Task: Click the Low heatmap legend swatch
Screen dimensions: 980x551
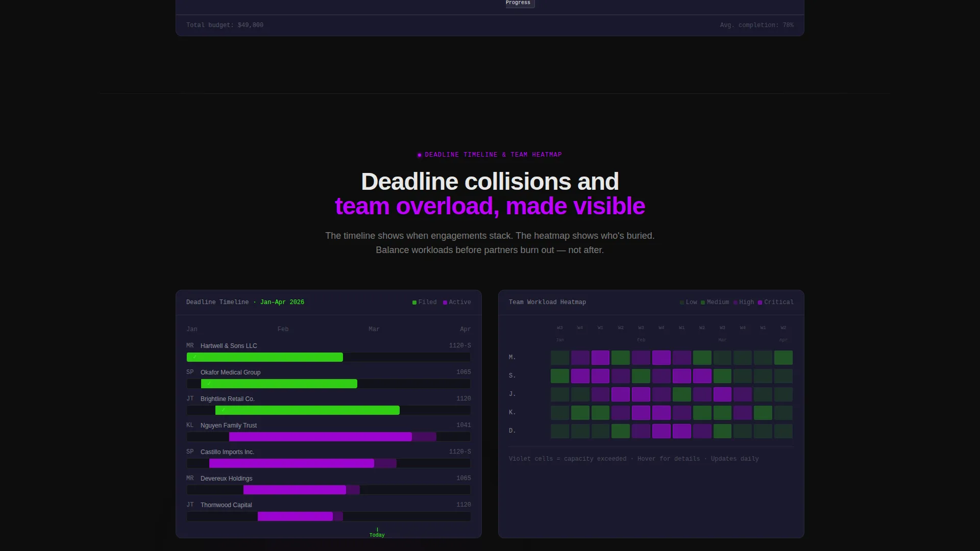Action: click(x=682, y=303)
